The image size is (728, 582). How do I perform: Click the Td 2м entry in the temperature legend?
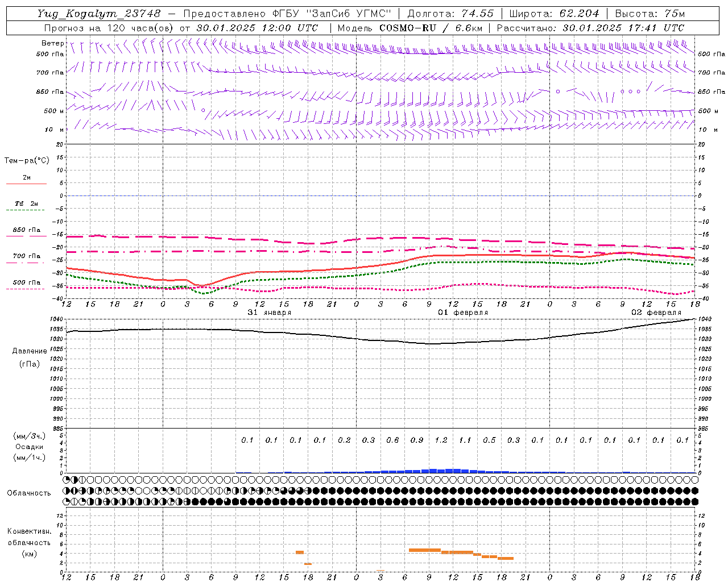pos(27,203)
